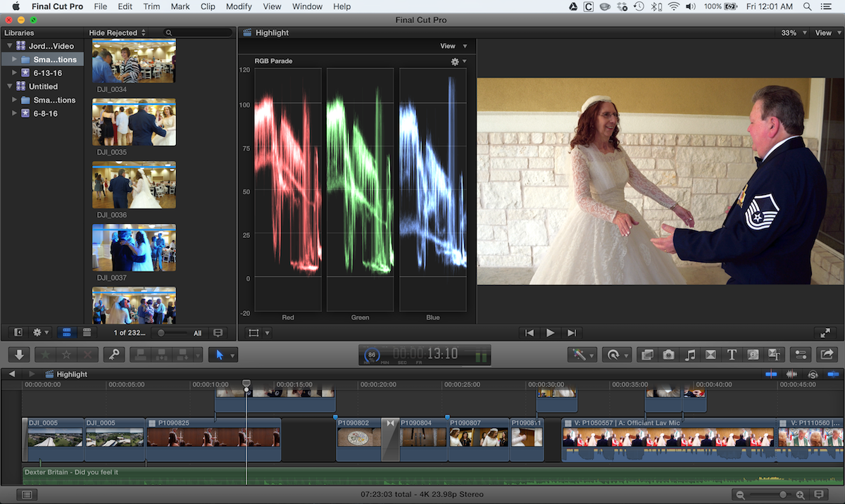Image resolution: width=845 pixels, height=504 pixels.
Task: Click the Share export icon
Action: 827,354
